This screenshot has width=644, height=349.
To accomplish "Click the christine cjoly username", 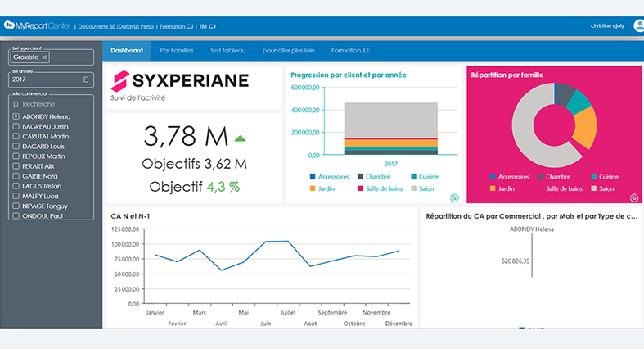I will pos(607,26).
